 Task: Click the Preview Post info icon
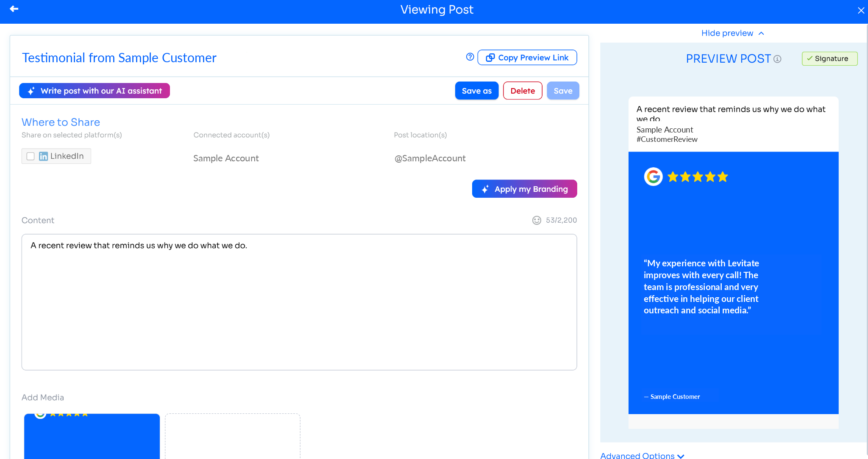tap(777, 59)
